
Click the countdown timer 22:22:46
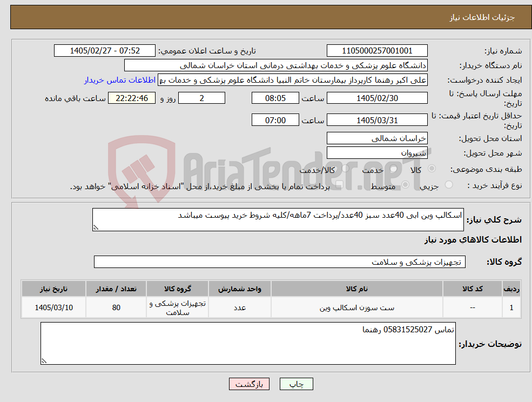[132, 98]
